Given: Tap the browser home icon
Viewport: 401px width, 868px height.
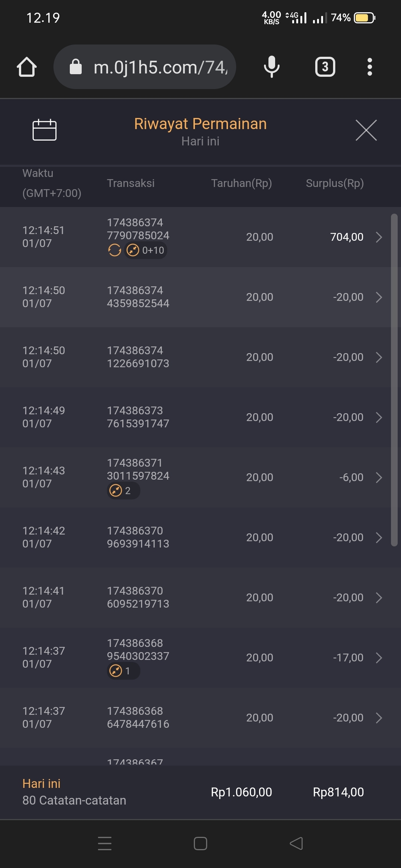Looking at the screenshot, I should (27, 67).
